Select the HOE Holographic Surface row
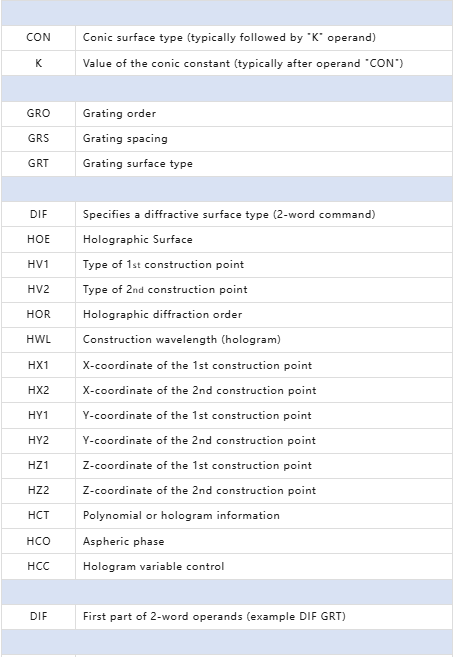 (227, 239)
